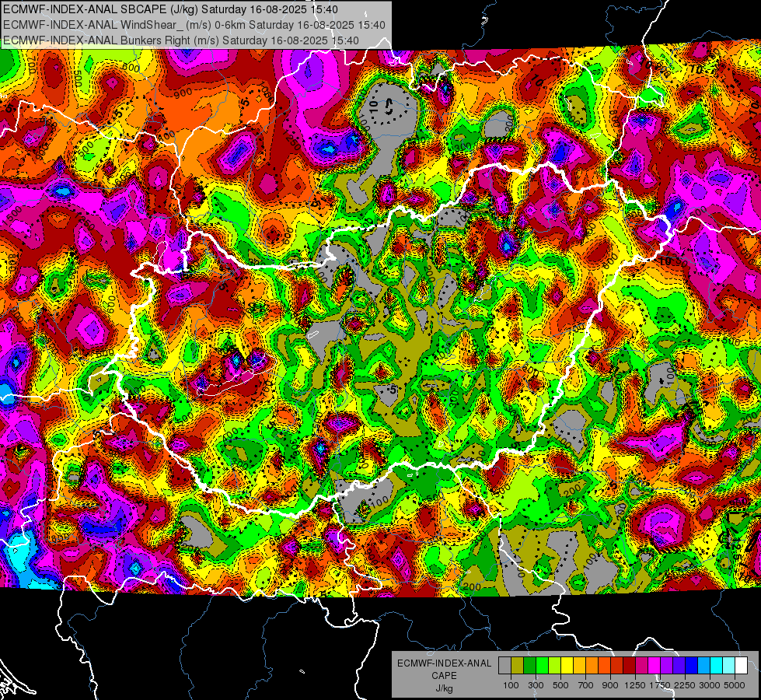Select the amber legend swatch
This screenshot has width=761, height=700.
point(579,665)
